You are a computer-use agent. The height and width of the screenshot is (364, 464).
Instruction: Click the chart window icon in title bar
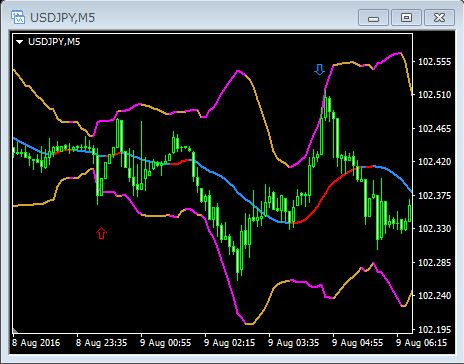[x=18, y=17]
